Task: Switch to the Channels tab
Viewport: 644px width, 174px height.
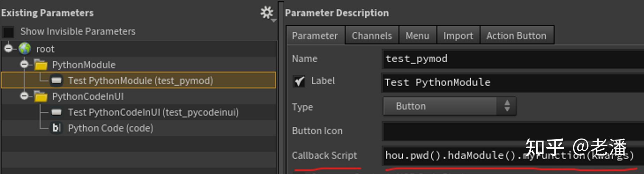Action: tap(372, 35)
